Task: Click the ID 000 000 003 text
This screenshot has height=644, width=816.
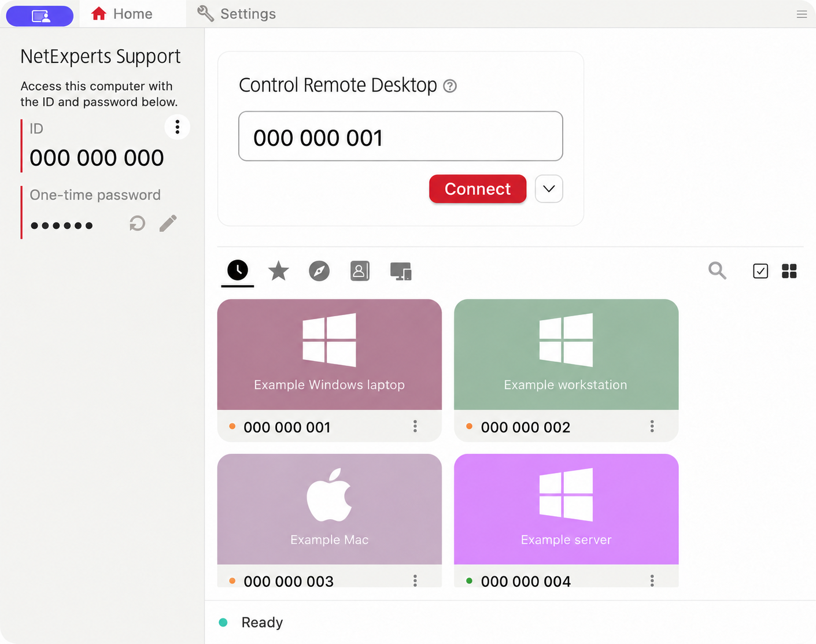Action: pos(289,581)
